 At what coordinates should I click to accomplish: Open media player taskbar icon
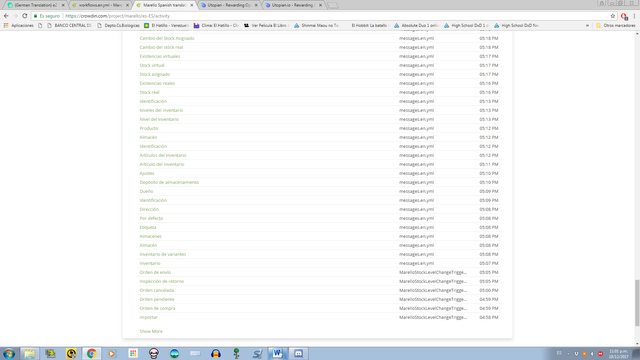112,353
